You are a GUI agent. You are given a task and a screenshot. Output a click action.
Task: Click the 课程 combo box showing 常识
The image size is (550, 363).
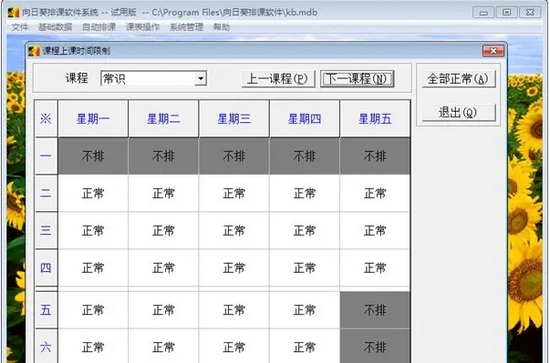tap(153, 78)
